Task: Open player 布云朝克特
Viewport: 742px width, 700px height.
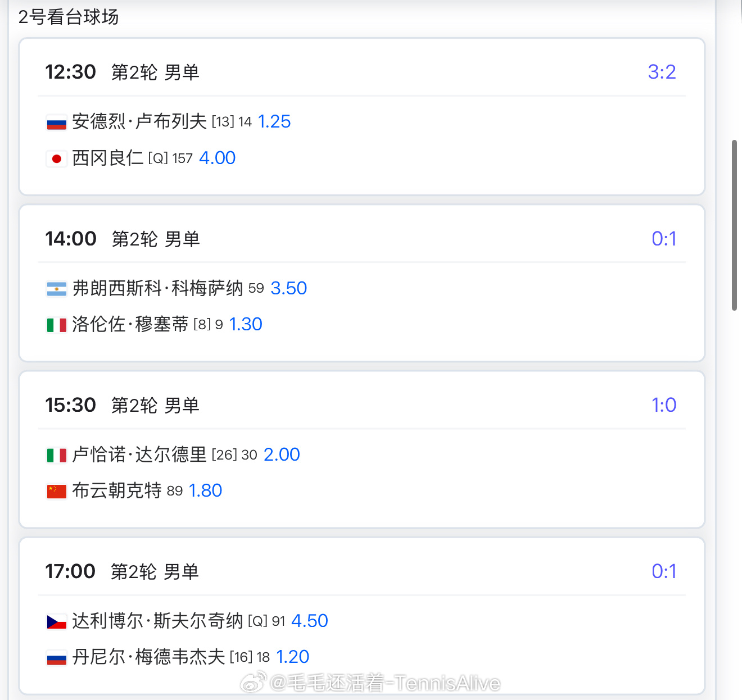Action: click(x=117, y=490)
